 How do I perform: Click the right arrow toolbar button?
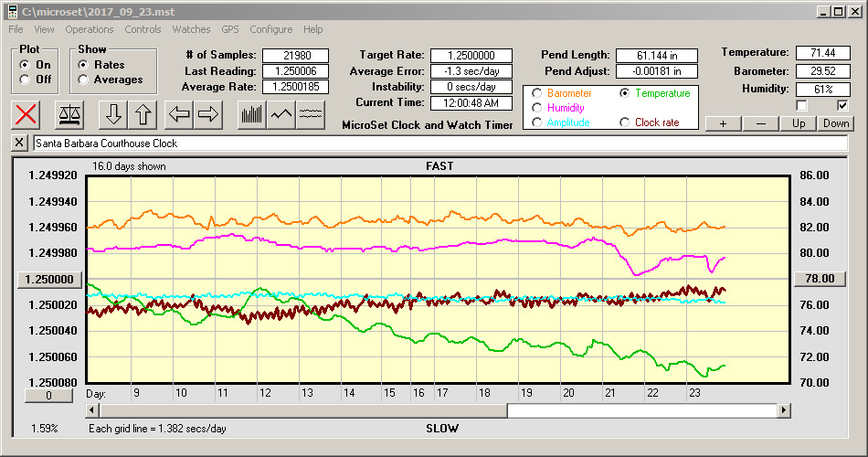tap(208, 114)
